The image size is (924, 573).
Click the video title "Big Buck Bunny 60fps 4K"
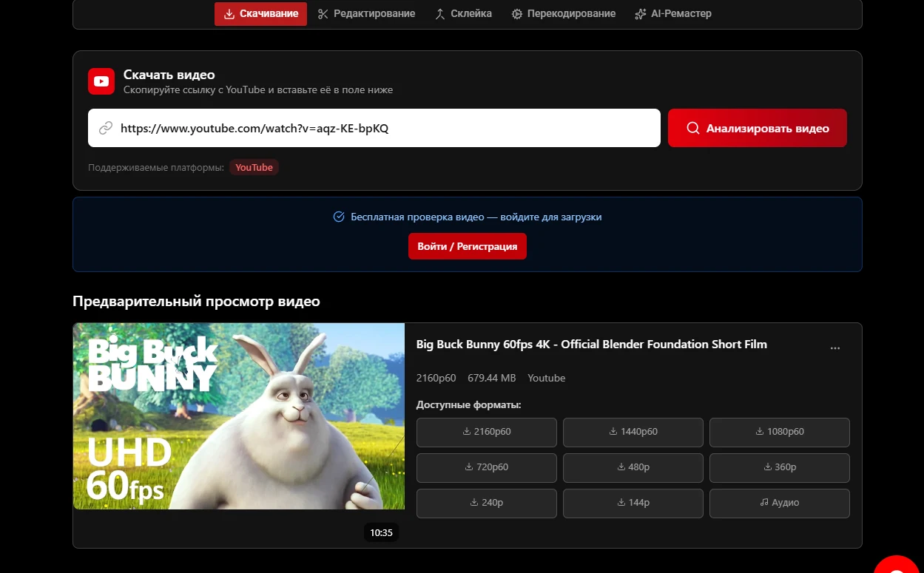click(592, 344)
